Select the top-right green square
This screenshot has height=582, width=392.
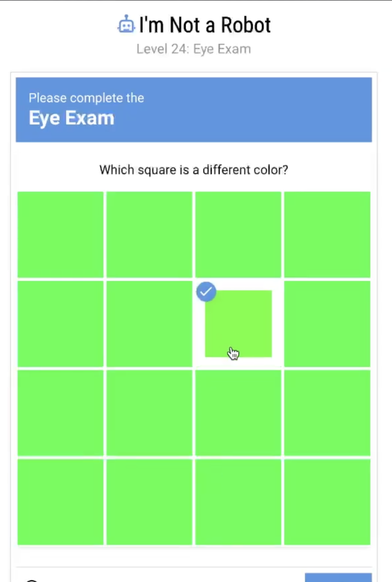[x=327, y=235]
